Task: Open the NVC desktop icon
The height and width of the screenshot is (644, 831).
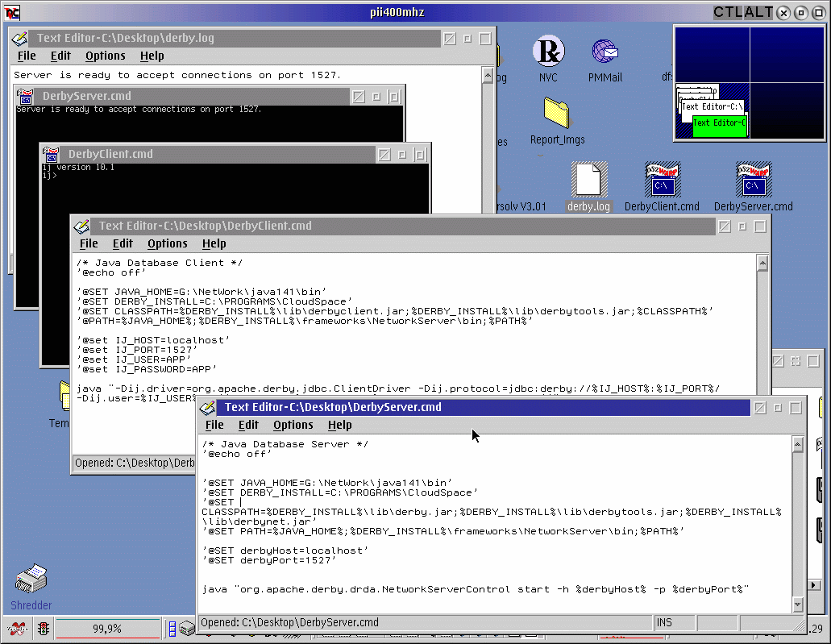Action: tap(548, 52)
